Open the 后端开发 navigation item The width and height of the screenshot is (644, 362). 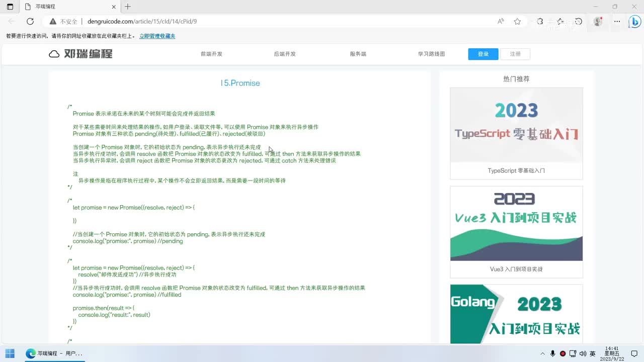(x=285, y=54)
